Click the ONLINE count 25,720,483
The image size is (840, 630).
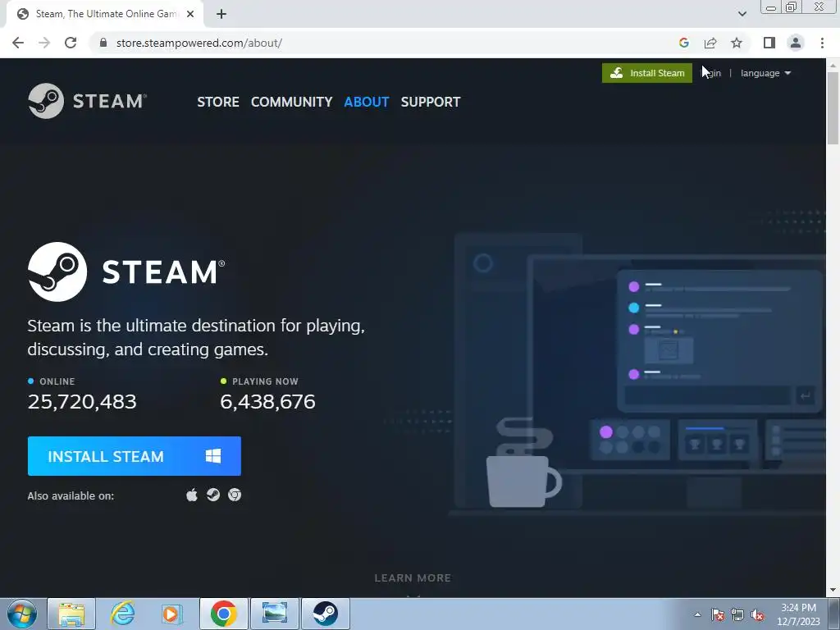[x=82, y=401]
